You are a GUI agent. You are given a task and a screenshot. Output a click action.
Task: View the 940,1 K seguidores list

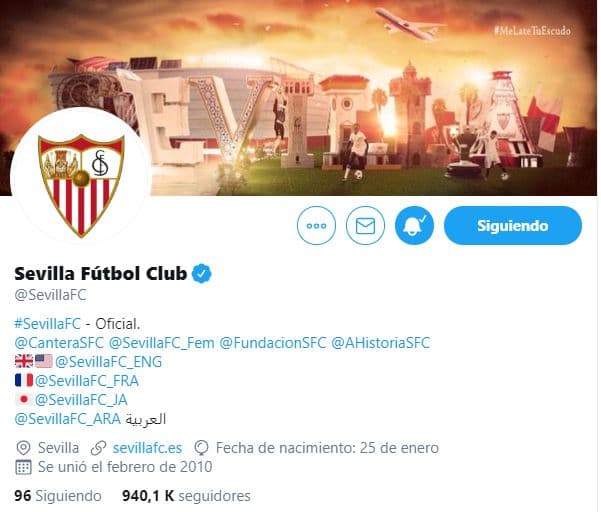click(x=186, y=496)
